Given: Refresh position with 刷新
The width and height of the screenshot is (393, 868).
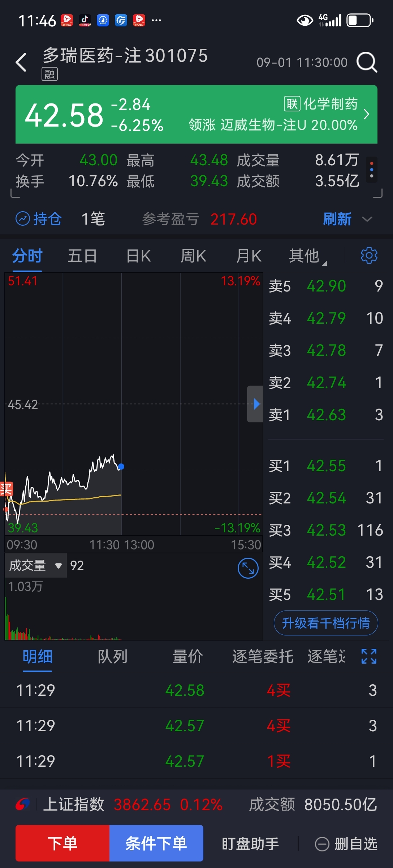Looking at the screenshot, I should tap(337, 219).
